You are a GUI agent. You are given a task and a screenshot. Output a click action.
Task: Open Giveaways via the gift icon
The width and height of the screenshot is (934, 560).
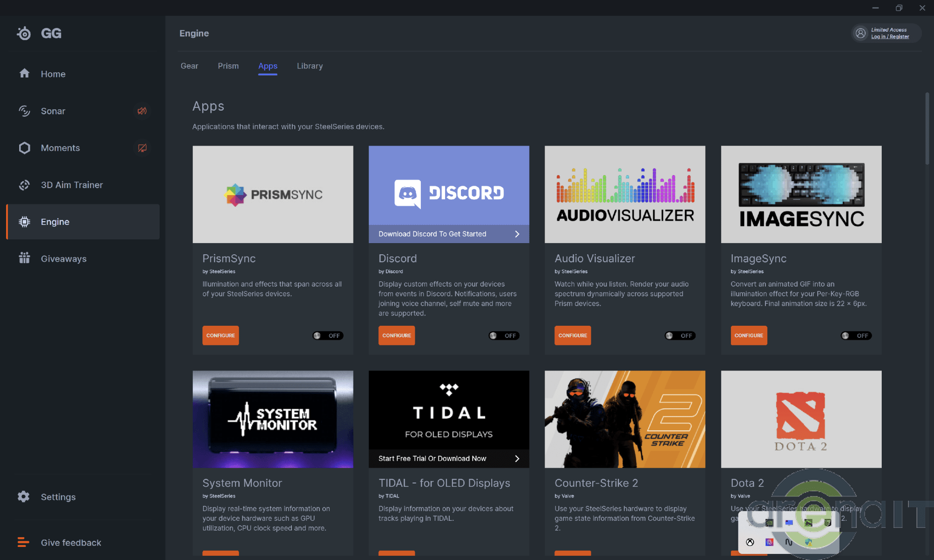[24, 258]
